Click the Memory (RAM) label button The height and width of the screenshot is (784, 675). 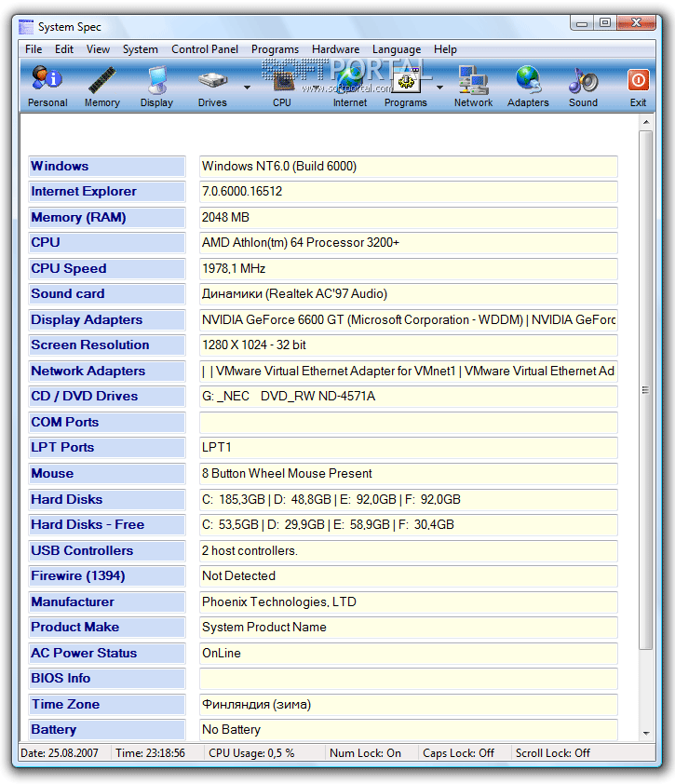[107, 218]
